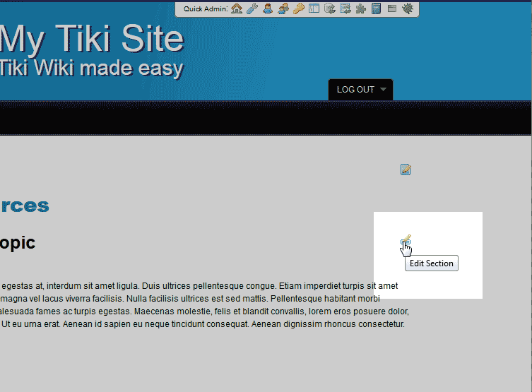Click the Edit Section pencil icon
Viewport: 532px width, 392px height.
406,239
